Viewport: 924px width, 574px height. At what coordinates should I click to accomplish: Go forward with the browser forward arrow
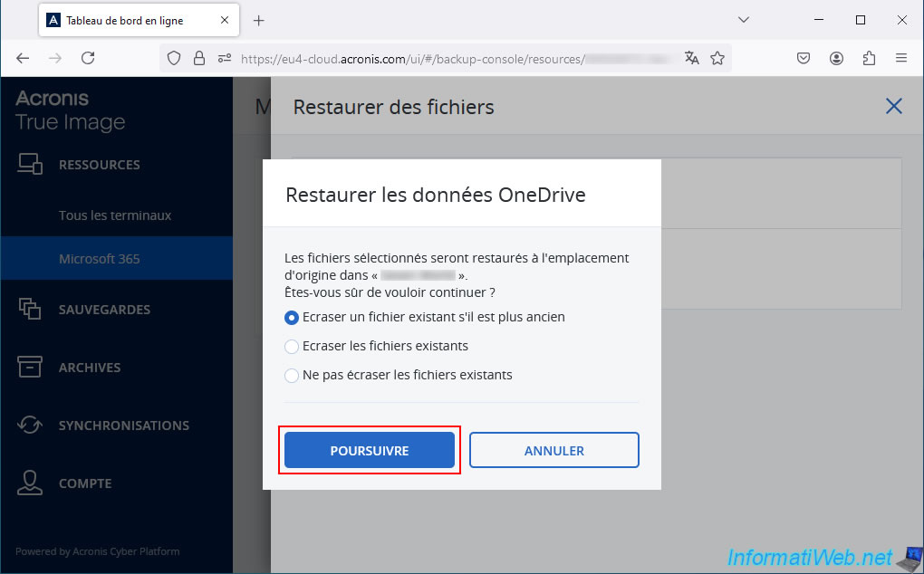click(55, 58)
